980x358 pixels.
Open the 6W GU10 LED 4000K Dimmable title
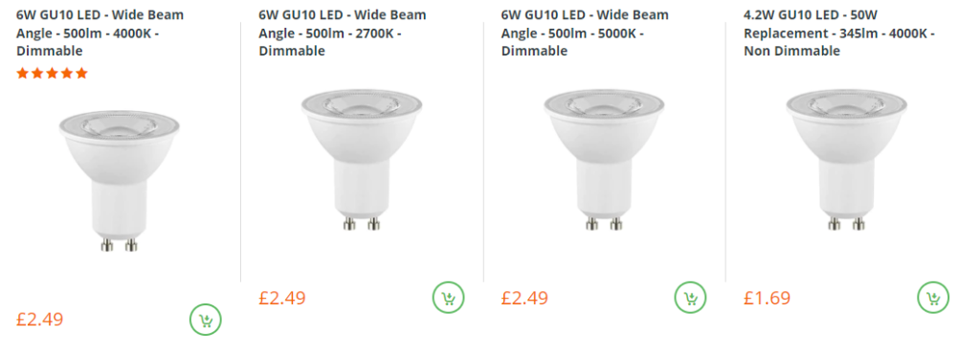pos(100,34)
